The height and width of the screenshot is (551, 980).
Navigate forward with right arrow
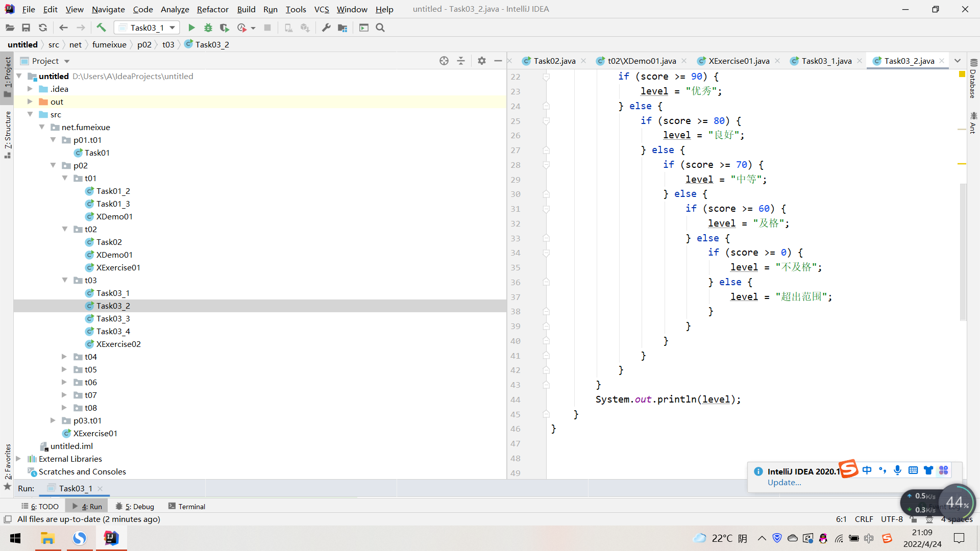tap(81, 28)
